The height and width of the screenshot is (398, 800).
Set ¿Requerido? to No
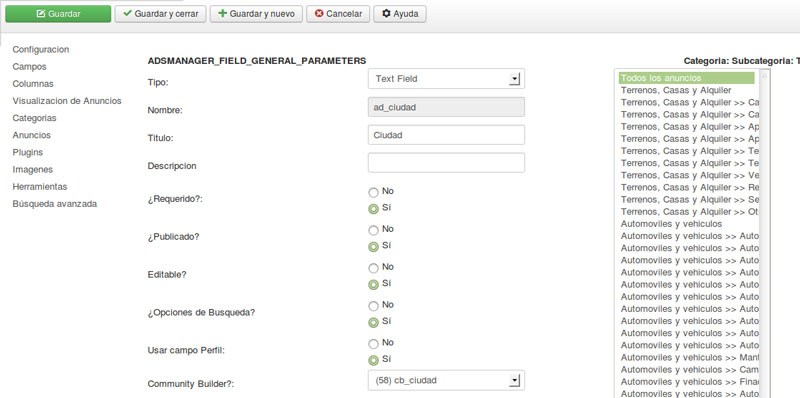[373, 192]
